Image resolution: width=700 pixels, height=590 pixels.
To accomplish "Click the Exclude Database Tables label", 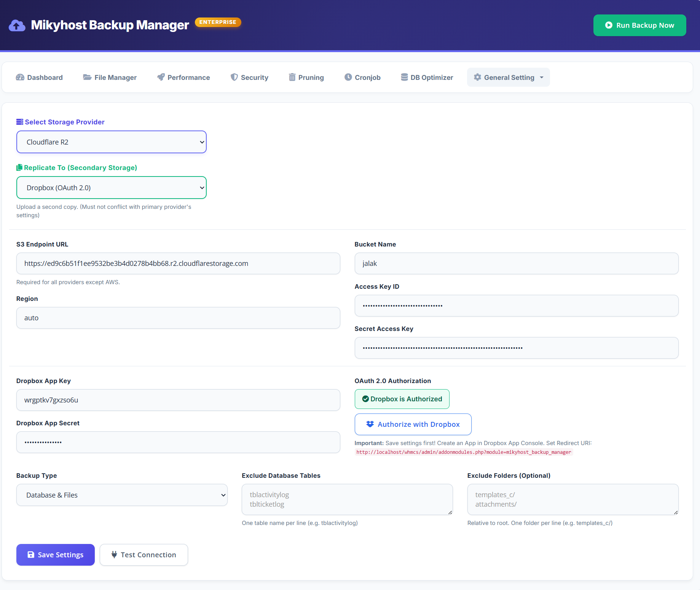I will [281, 475].
